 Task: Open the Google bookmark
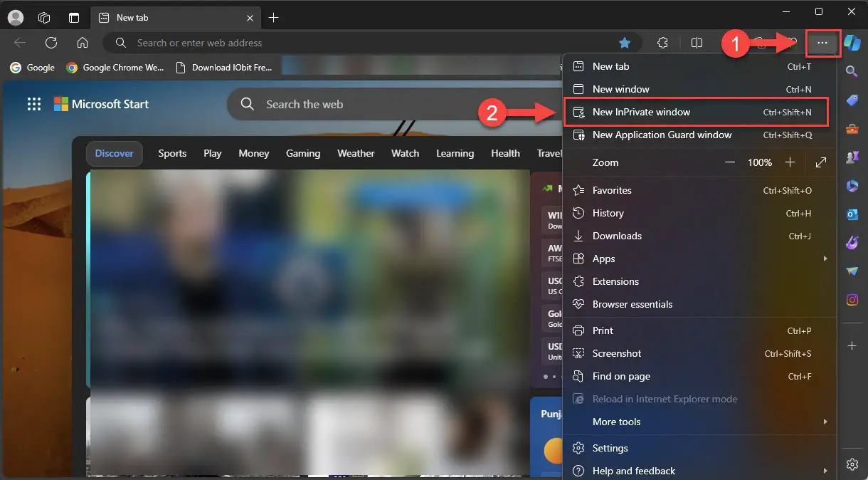click(31, 68)
